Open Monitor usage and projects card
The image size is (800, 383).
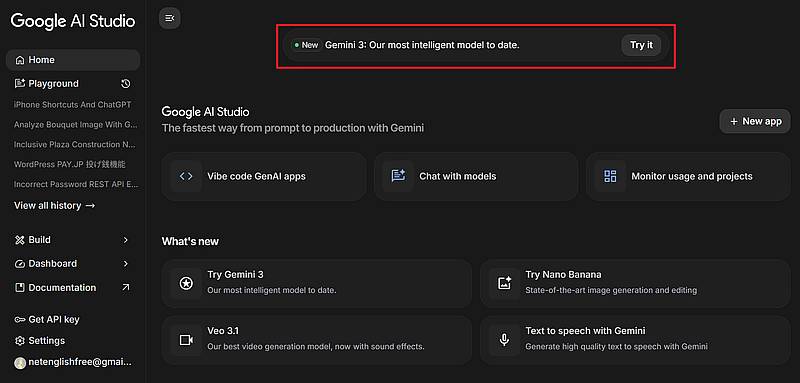coord(688,176)
